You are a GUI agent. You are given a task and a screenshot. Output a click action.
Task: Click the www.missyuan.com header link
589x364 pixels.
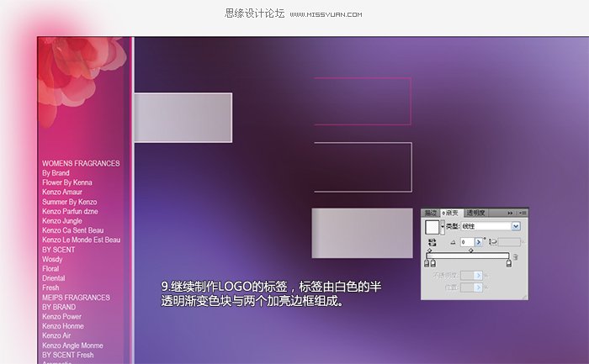[326, 14]
